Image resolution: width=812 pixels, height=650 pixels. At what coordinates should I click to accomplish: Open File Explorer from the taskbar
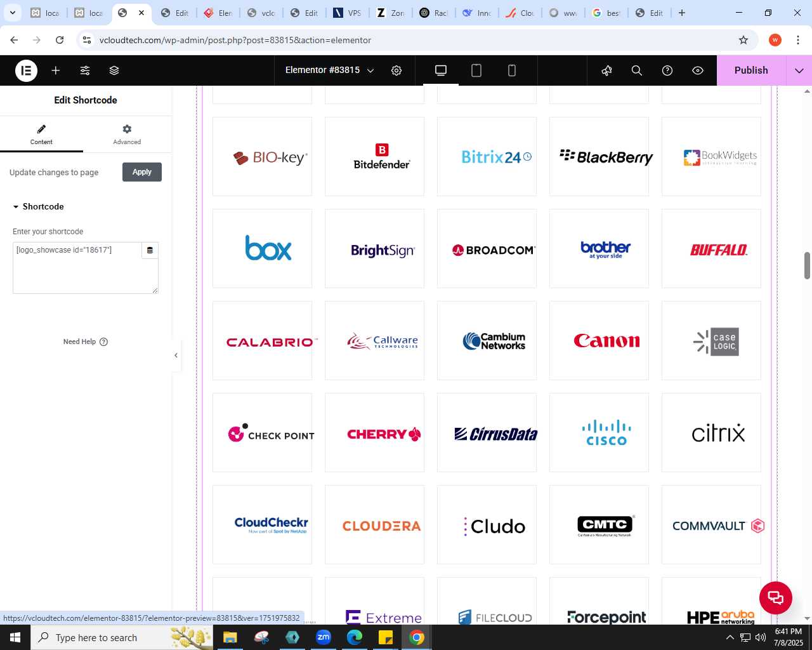point(230,637)
